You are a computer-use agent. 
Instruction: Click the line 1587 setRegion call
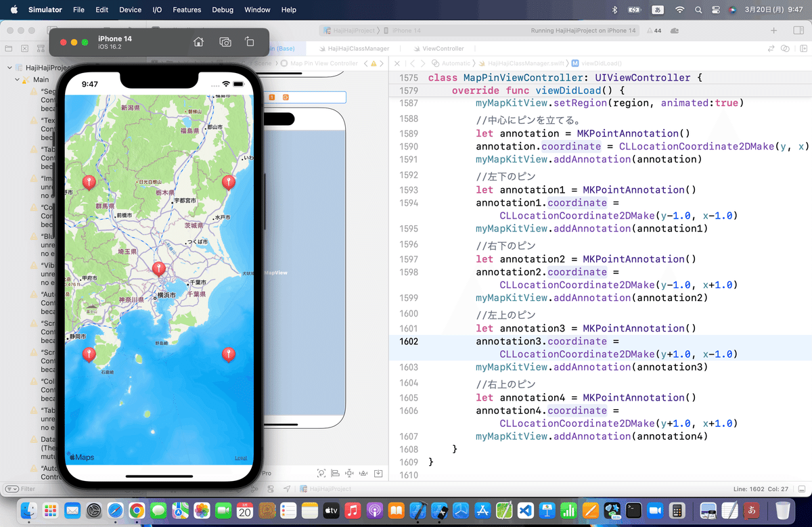coord(609,103)
